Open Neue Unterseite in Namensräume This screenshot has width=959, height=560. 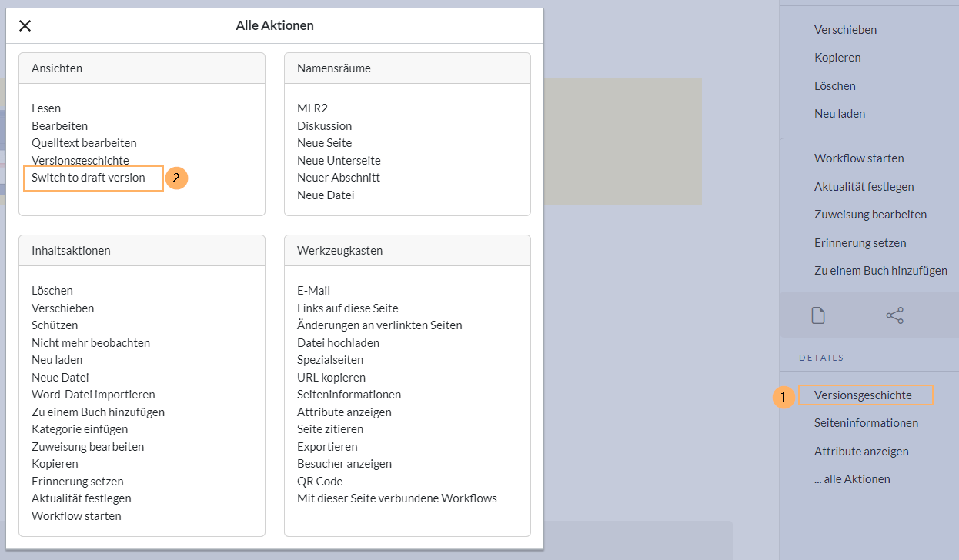[x=339, y=161]
